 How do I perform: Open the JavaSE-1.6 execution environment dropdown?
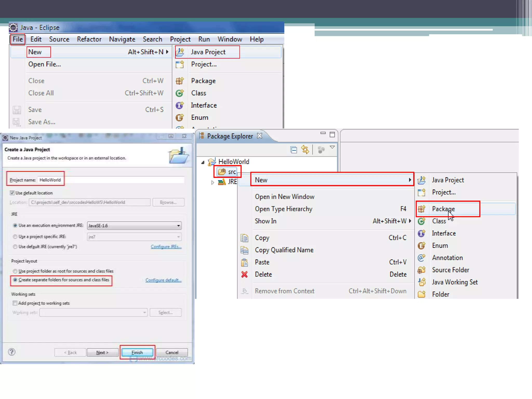pyautogui.click(x=178, y=225)
